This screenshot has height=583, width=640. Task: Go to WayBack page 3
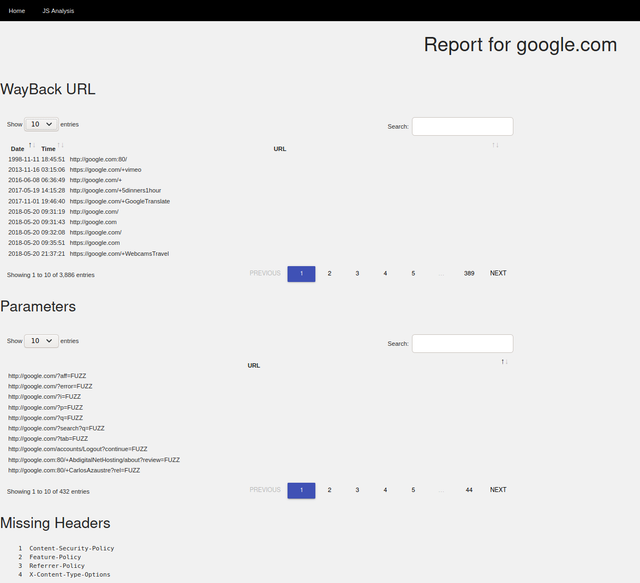pos(357,274)
